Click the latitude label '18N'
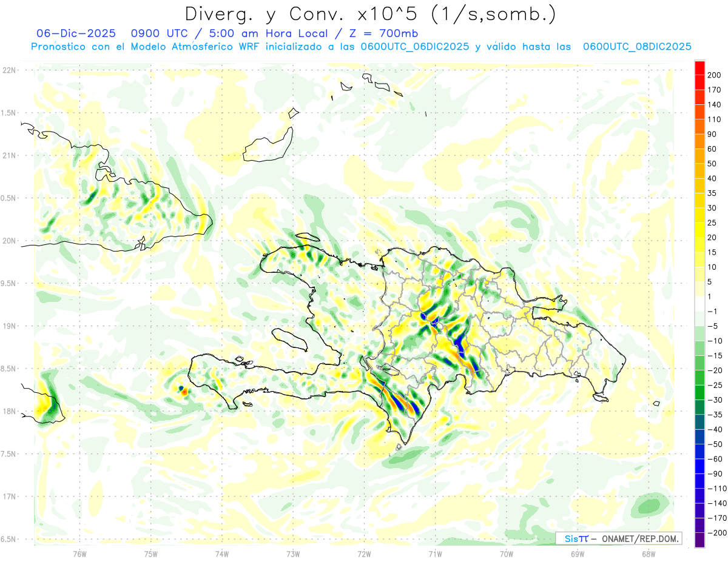 point(8,411)
